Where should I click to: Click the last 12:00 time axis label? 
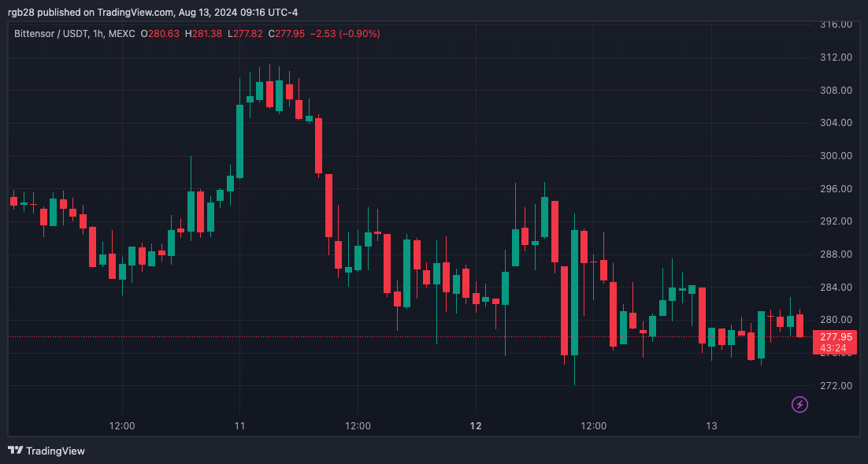[593, 426]
